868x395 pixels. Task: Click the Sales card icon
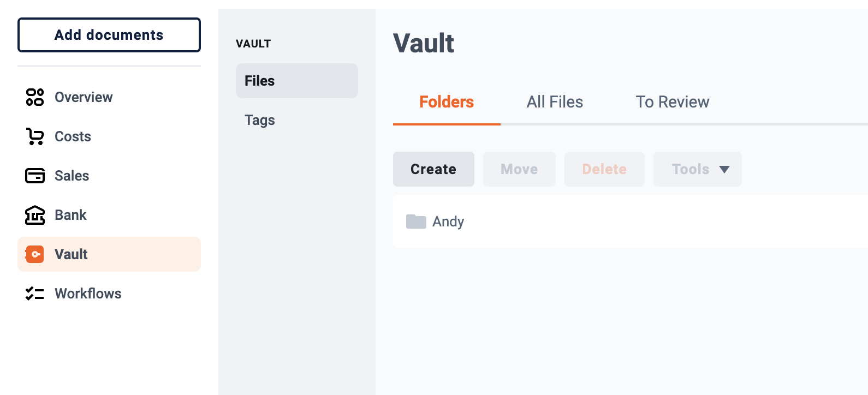coord(35,176)
